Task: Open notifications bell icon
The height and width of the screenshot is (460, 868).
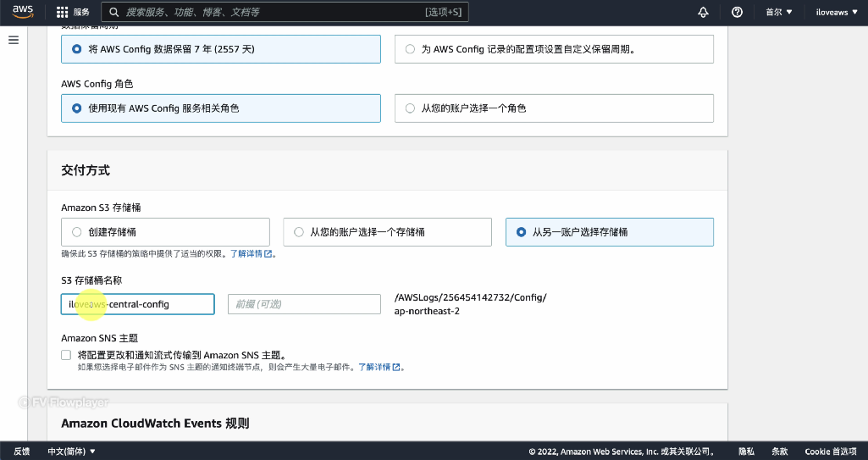Action: tap(703, 12)
